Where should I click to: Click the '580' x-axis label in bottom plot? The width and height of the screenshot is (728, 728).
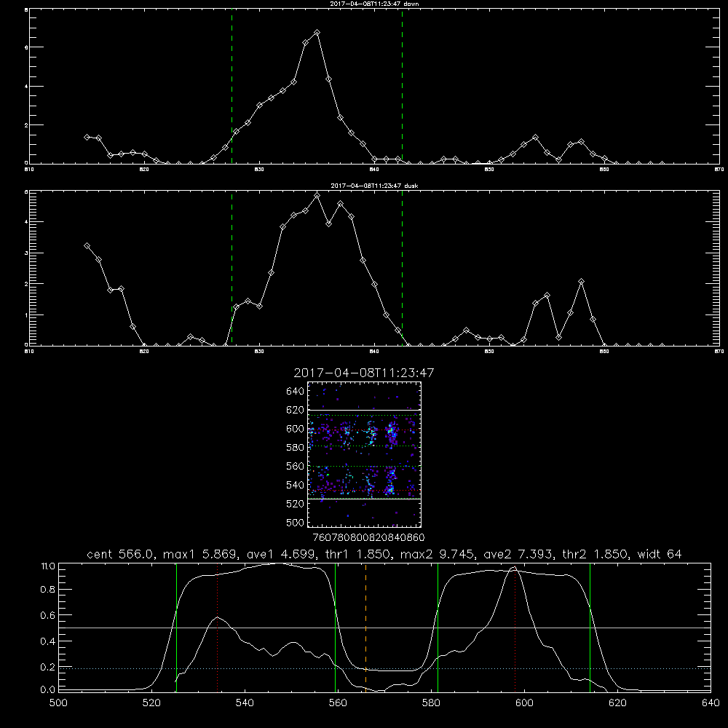click(x=431, y=703)
